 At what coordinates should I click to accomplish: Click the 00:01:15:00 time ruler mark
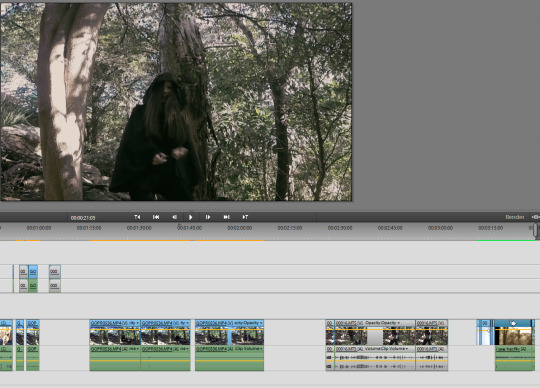89,228
